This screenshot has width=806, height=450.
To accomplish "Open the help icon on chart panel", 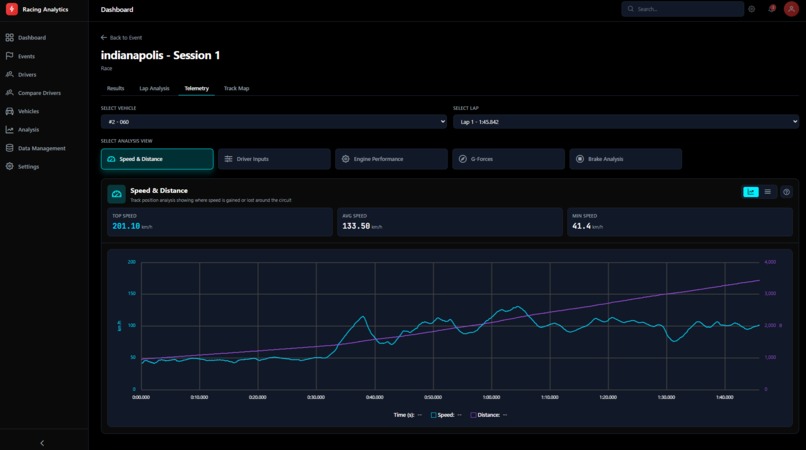I will click(x=786, y=192).
